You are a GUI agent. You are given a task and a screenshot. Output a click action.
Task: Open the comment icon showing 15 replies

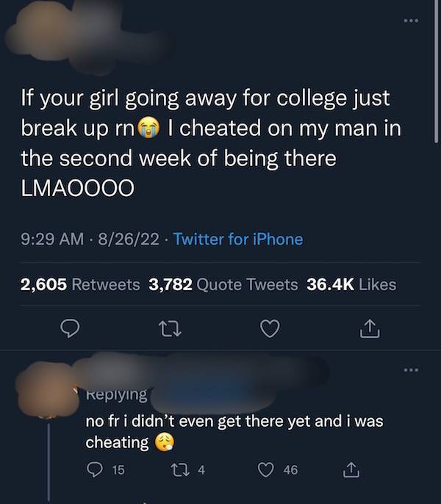106,469
